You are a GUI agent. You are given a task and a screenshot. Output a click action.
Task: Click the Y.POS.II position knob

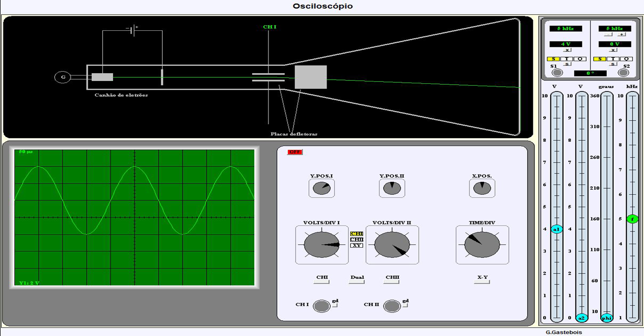392,188
